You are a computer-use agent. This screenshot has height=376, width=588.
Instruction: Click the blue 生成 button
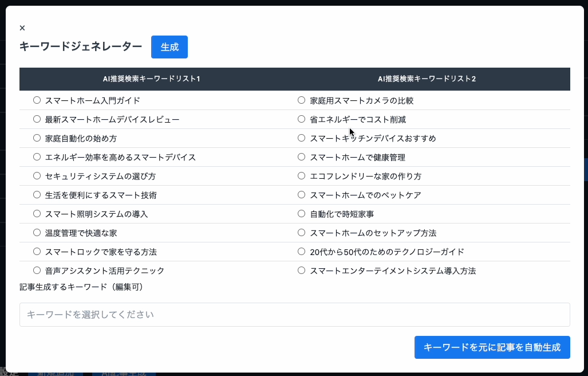pos(169,47)
